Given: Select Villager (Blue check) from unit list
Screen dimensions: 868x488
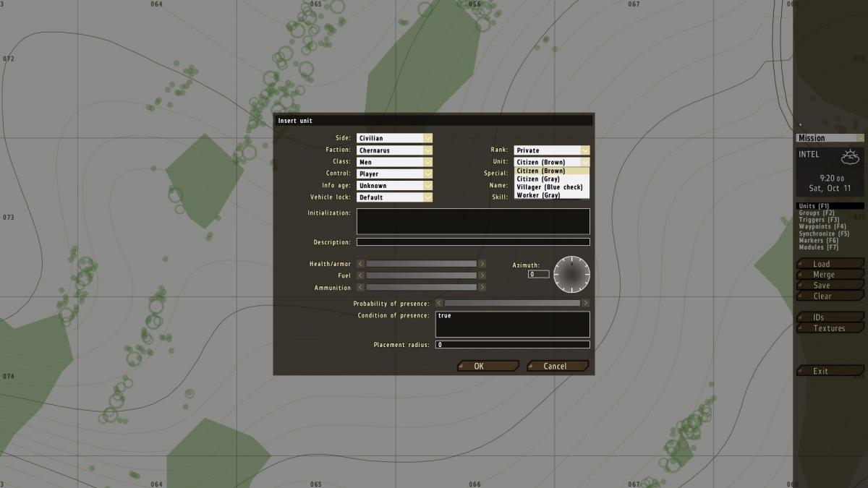Looking at the screenshot, I should (550, 187).
